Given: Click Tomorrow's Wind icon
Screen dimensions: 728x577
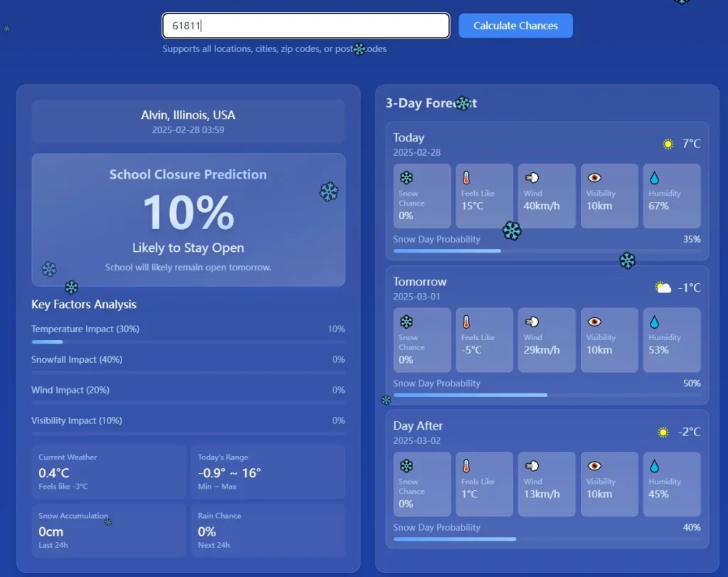Looking at the screenshot, I should [x=531, y=322].
